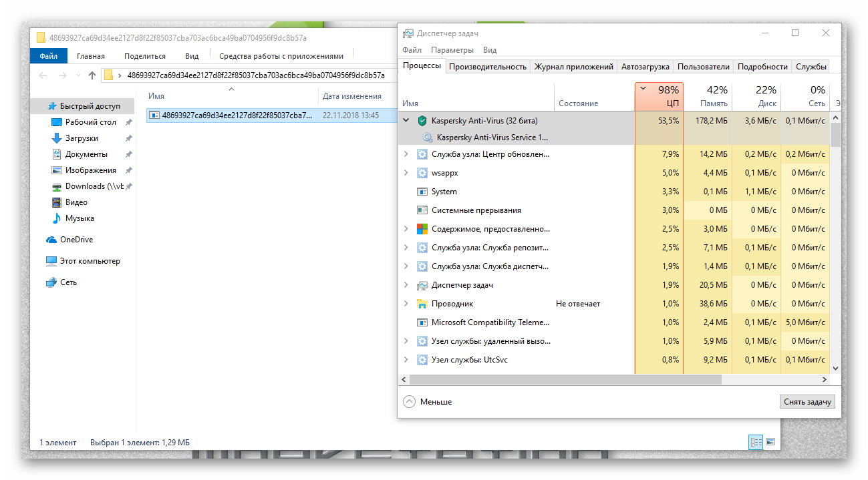The width and height of the screenshot is (868, 480).
Task: Click the Microsoft Compatibility Telemetry icon
Action: point(422,322)
